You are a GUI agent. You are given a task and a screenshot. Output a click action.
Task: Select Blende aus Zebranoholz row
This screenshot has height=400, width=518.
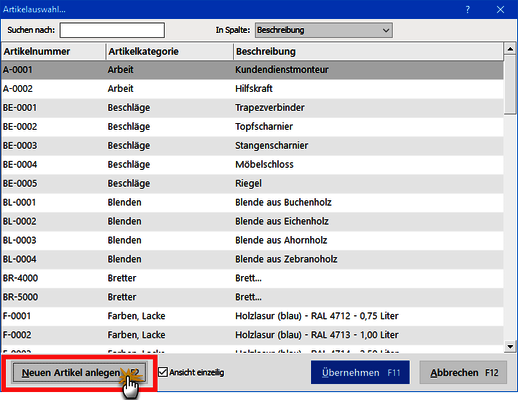[252, 259]
